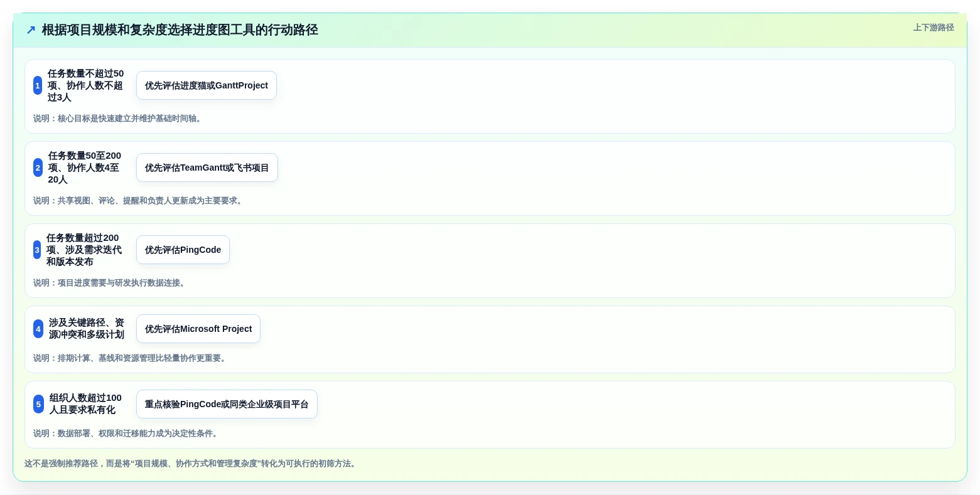Click condition text 任务数量不超过50项、协作人数不超过3人
The image size is (980, 495).
(x=86, y=85)
